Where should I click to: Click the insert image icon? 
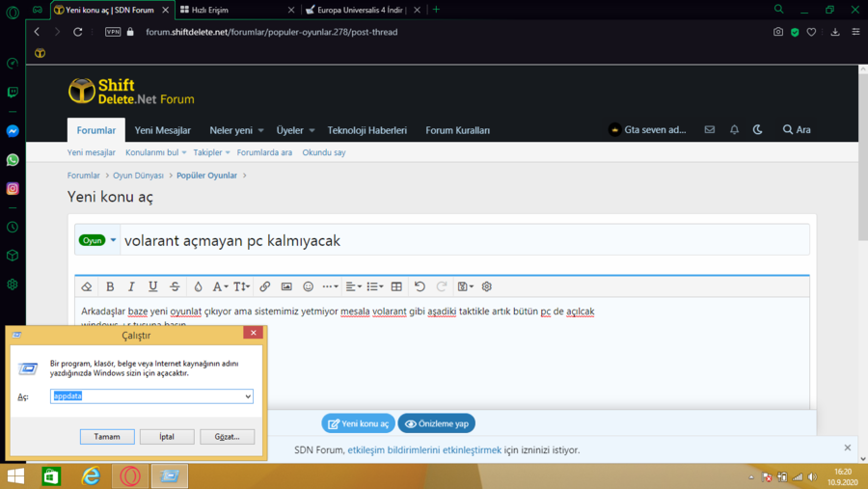pyautogui.click(x=286, y=286)
